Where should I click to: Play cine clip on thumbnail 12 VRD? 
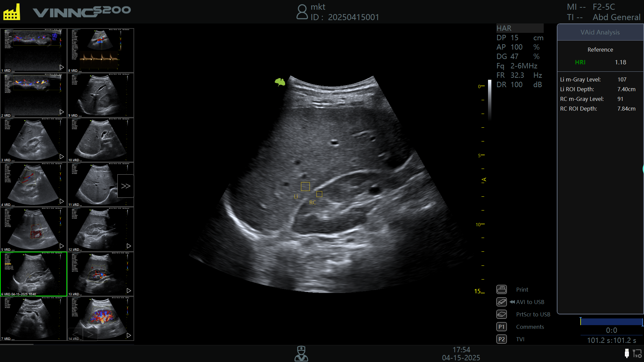(x=129, y=246)
